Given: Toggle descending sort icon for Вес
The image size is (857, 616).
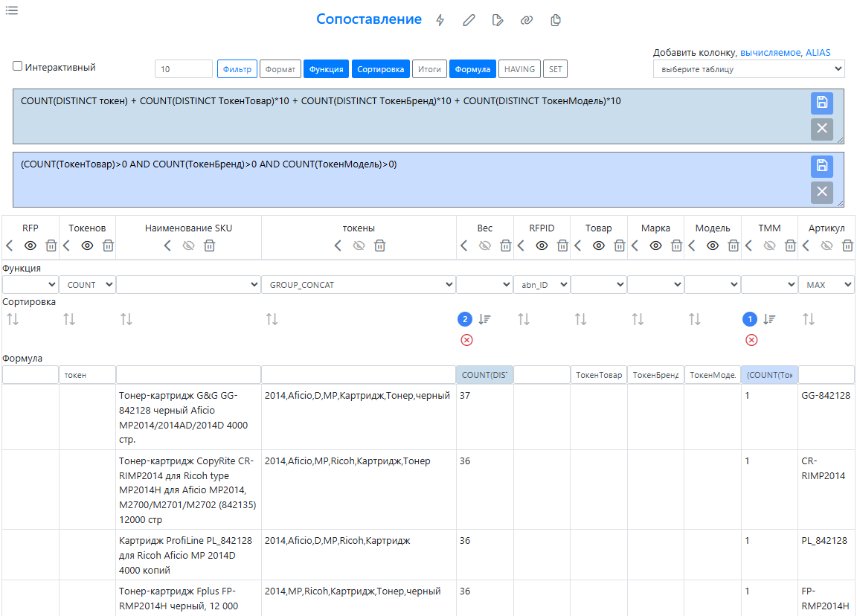Looking at the screenshot, I should coord(485,319).
